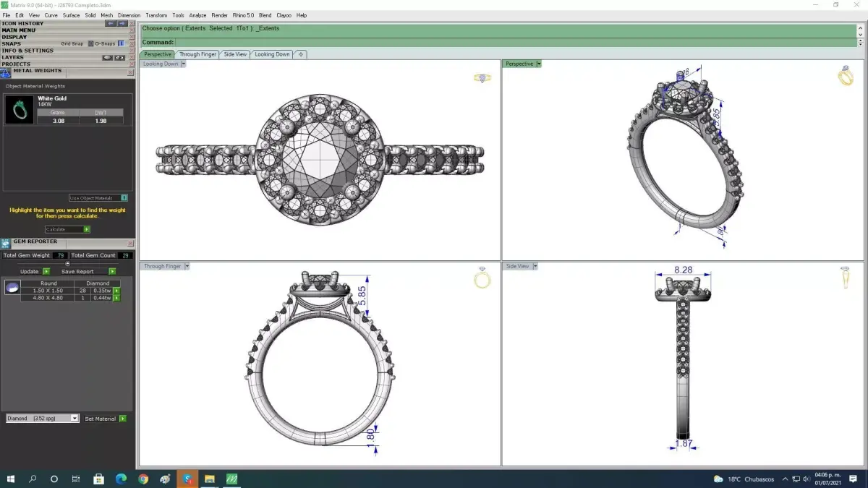Click the Matrix app icon in taskbar
The image size is (868, 488).
point(232,479)
